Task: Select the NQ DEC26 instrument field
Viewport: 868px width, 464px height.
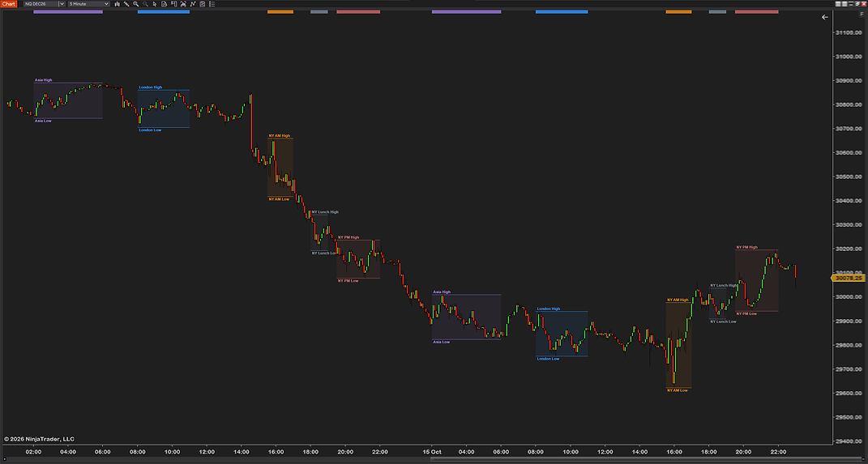Action: tap(41, 4)
